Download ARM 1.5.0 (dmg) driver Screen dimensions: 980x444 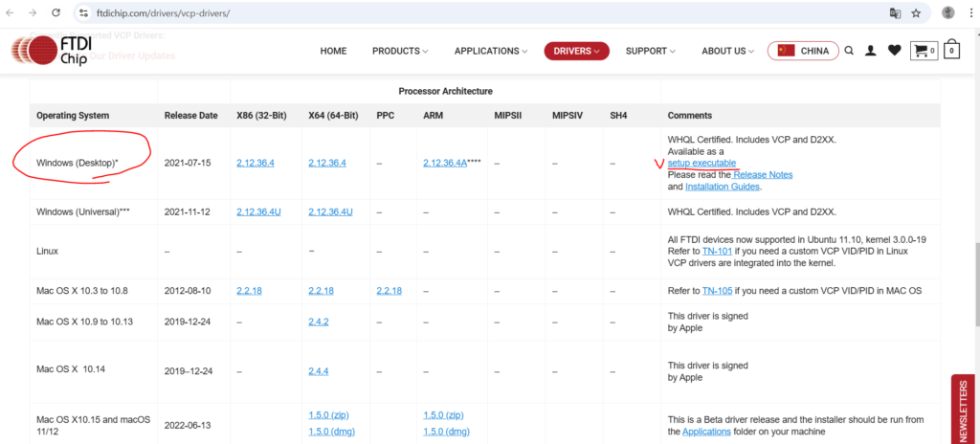pos(446,432)
